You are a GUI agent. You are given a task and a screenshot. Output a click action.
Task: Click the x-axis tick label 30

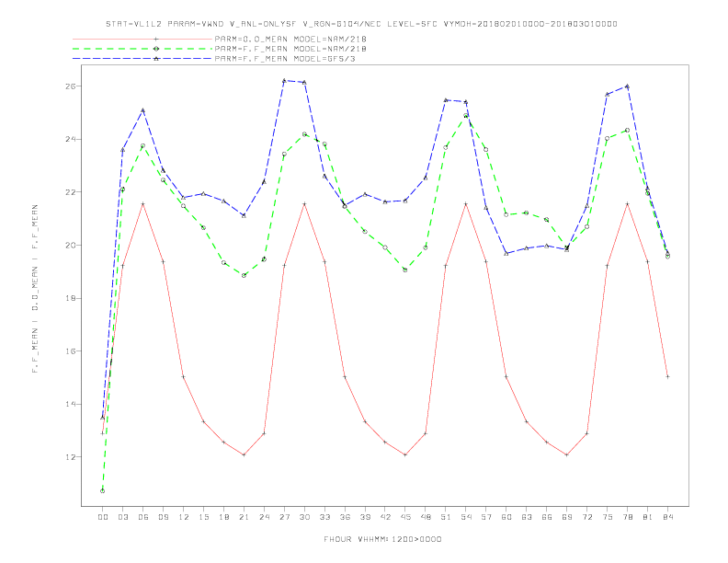point(304,517)
